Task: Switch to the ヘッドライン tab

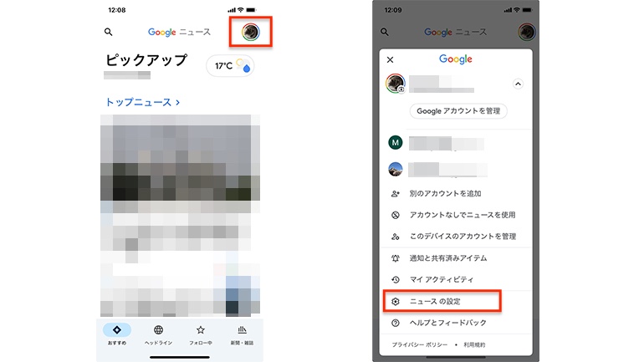Action: [x=159, y=334]
